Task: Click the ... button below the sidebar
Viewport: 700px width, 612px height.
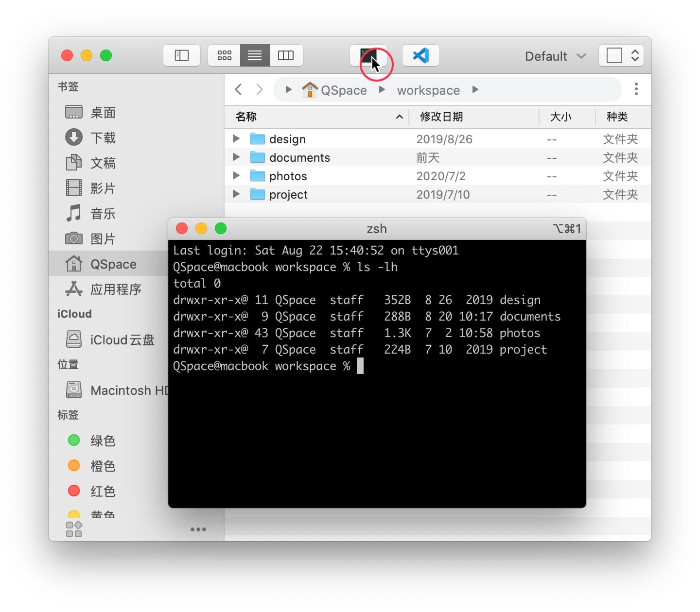Action: click(x=198, y=529)
